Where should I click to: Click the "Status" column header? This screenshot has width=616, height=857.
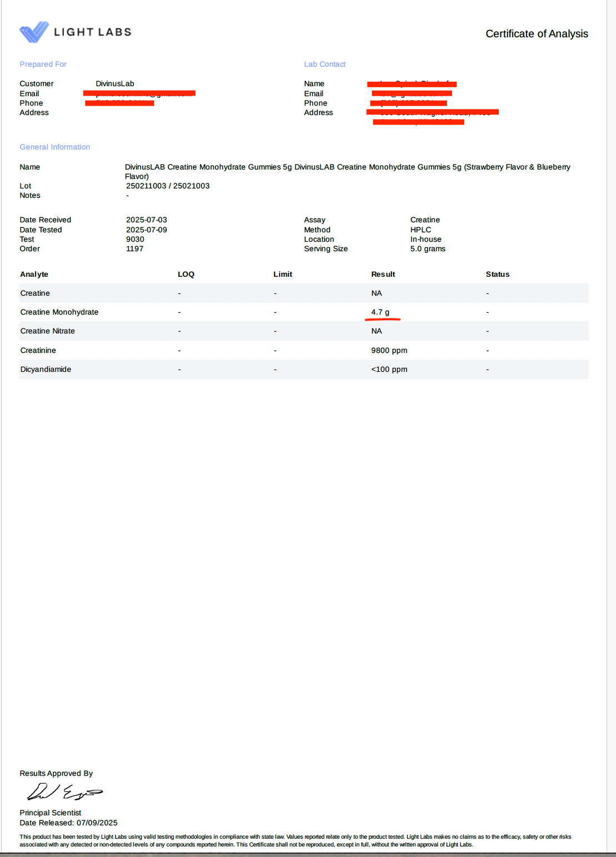click(x=497, y=275)
